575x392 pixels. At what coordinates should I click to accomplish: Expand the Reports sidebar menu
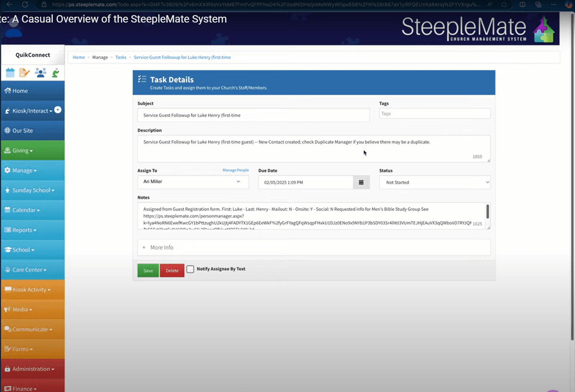tap(33, 230)
